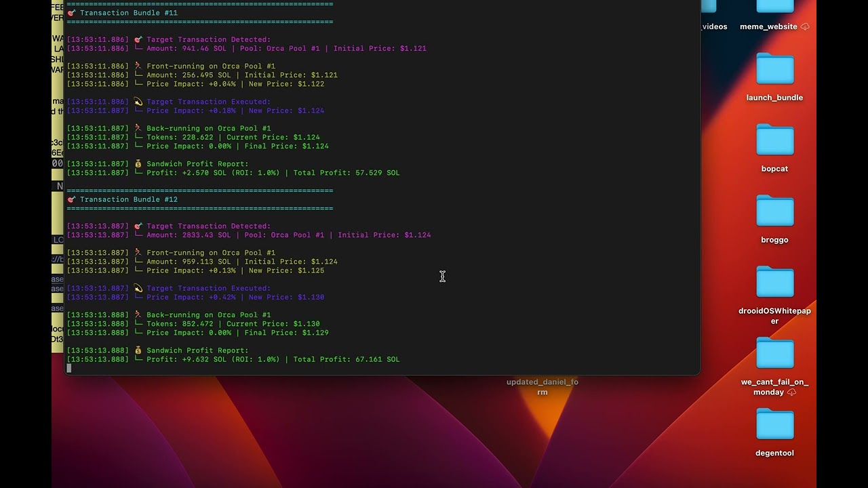Select the launch_bundle folder icon
Viewport: 868px width, 488px height.
(774, 68)
